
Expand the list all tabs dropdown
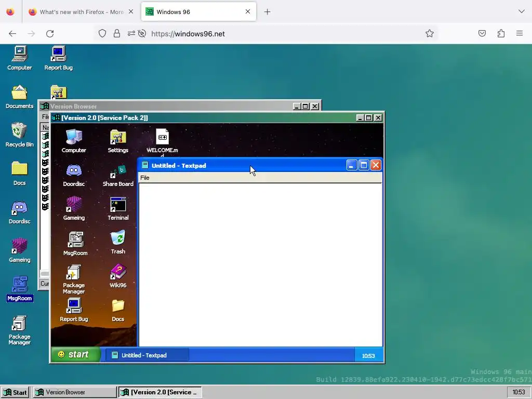tap(522, 11)
